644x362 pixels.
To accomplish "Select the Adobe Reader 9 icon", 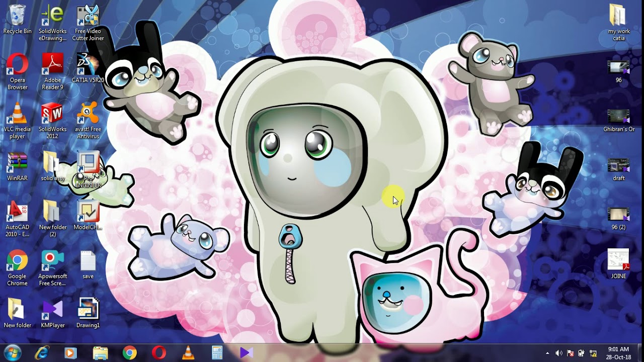I will (x=52, y=72).
